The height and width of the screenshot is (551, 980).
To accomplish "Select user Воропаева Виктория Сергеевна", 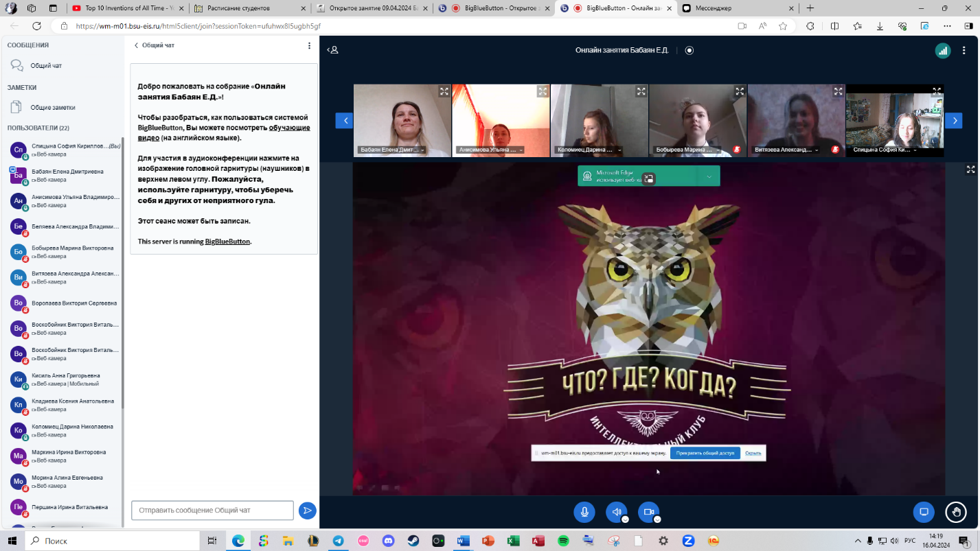I will 63,303.
